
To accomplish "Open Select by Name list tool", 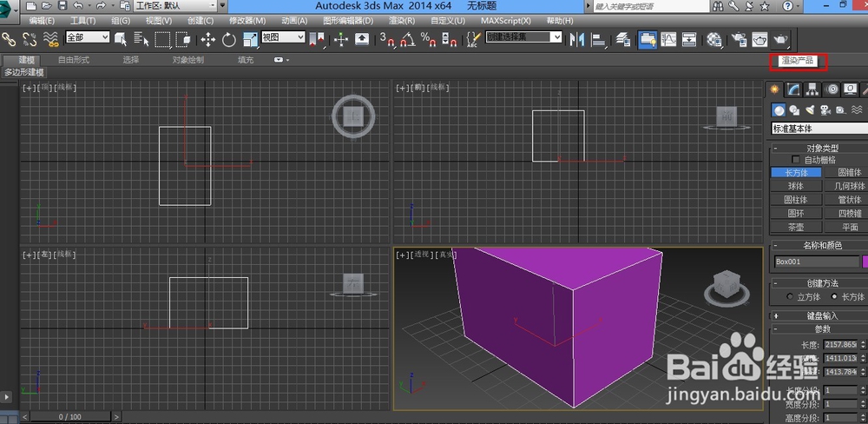I will [x=141, y=39].
